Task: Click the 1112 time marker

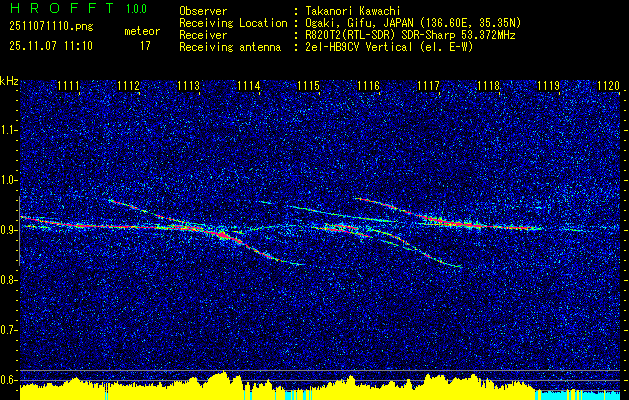Action: [x=129, y=86]
